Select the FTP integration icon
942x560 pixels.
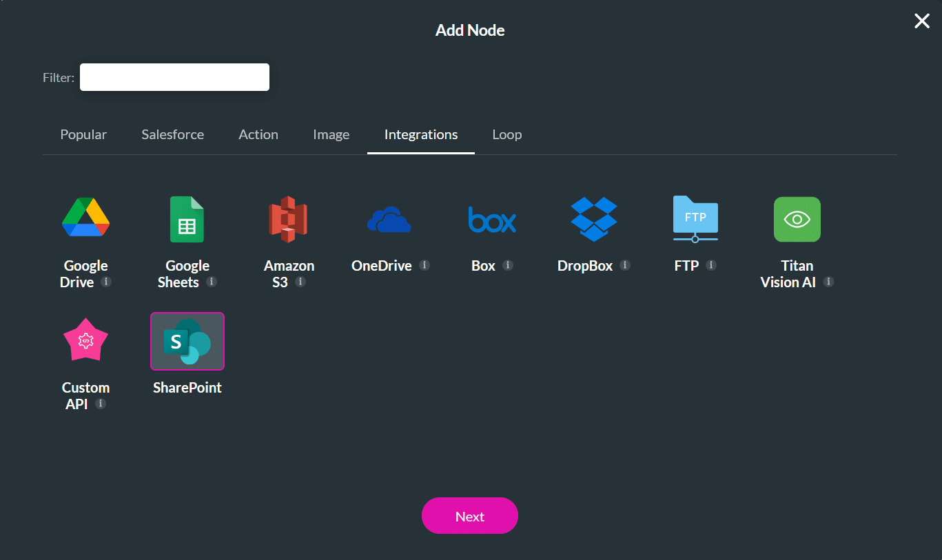[695, 219]
